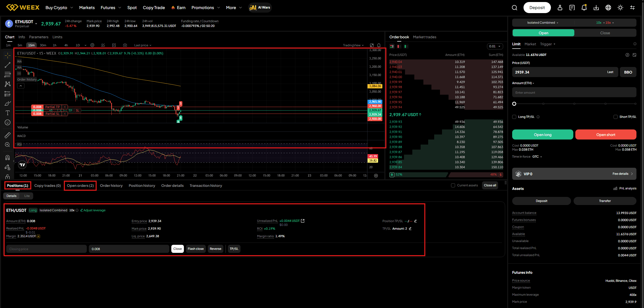Select the text drawing tool
The width and height of the screenshot is (644, 308).
coord(8,113)
